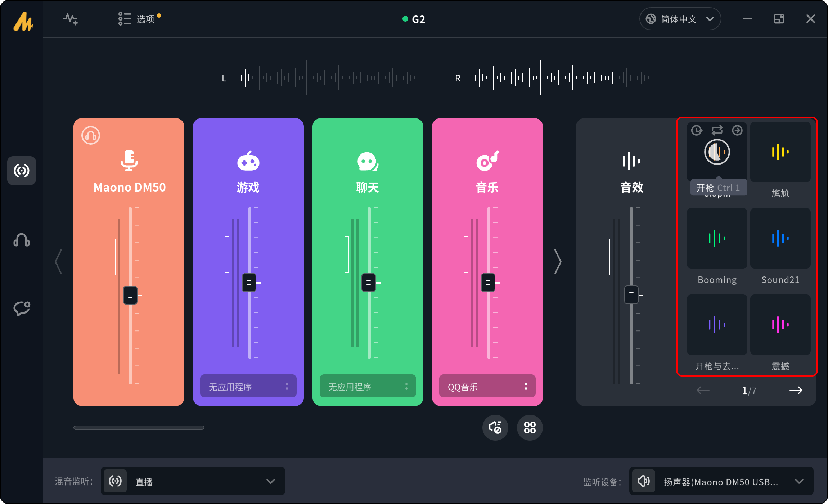This screenshot has width=828, height=504.
Task: Toggle headphone monitor on Maono DM50 channel
Action: pos(91,135)
